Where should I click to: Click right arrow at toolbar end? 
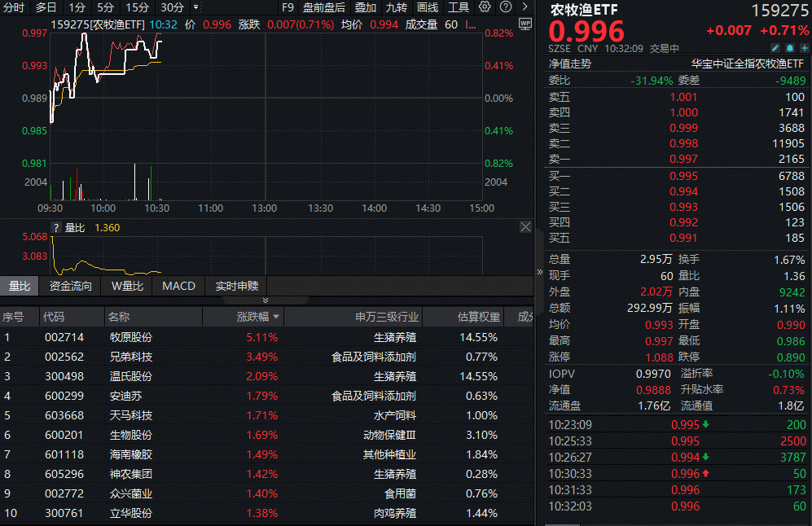(x=525, y=7)
